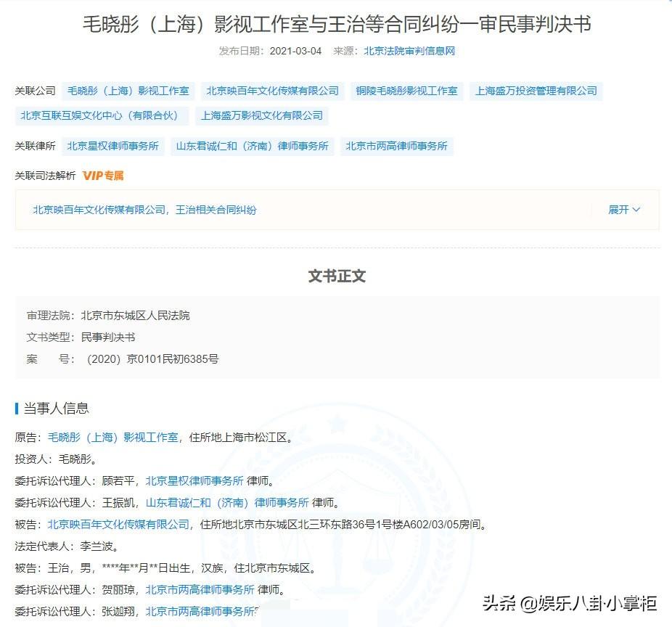Click 北京市两高律师事务所 link beside 贺丽琼

coord(200,590)
